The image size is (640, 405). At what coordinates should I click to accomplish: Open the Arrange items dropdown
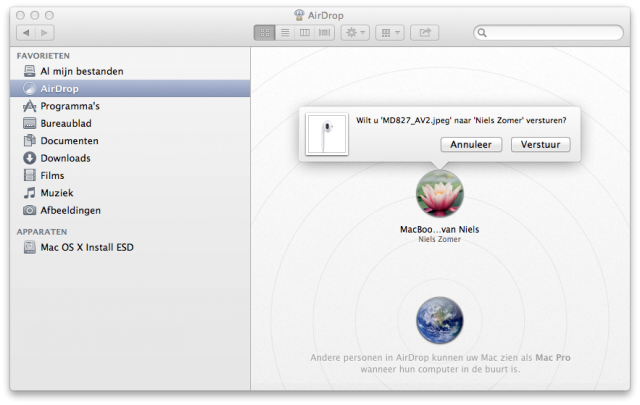(x=390, y=33)
